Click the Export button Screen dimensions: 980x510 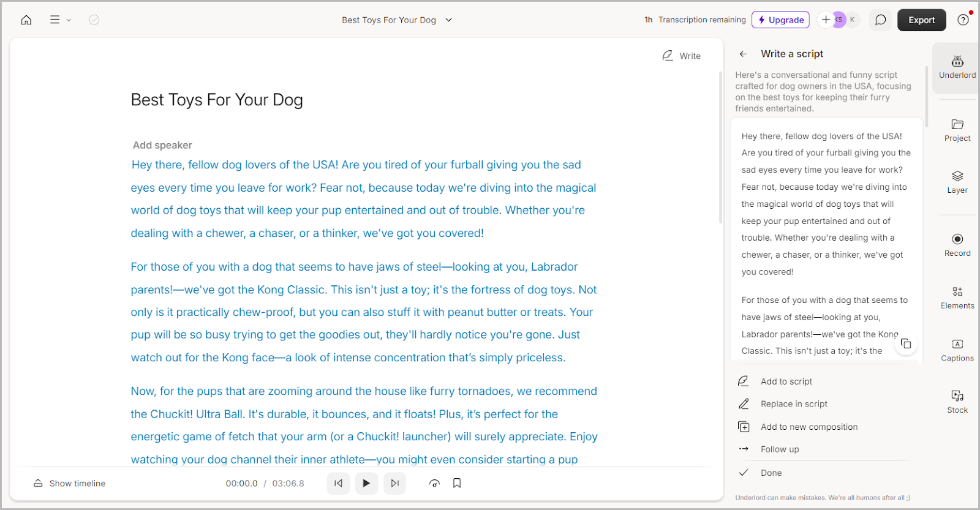921,20
